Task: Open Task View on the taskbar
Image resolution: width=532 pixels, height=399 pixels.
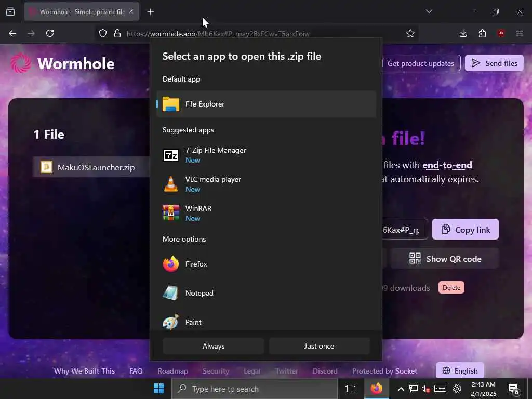Action: click(350, 389)
